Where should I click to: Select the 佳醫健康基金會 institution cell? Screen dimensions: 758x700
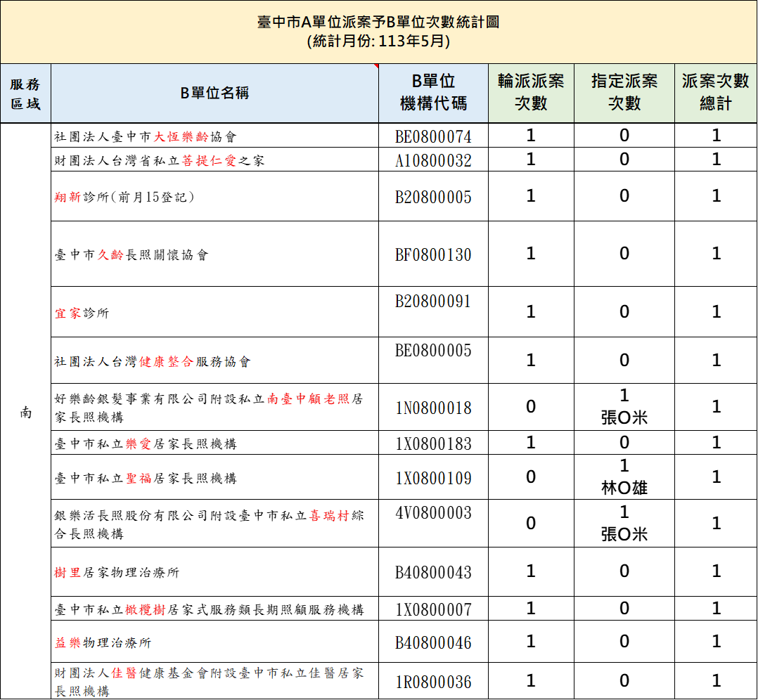click(214, 681)
